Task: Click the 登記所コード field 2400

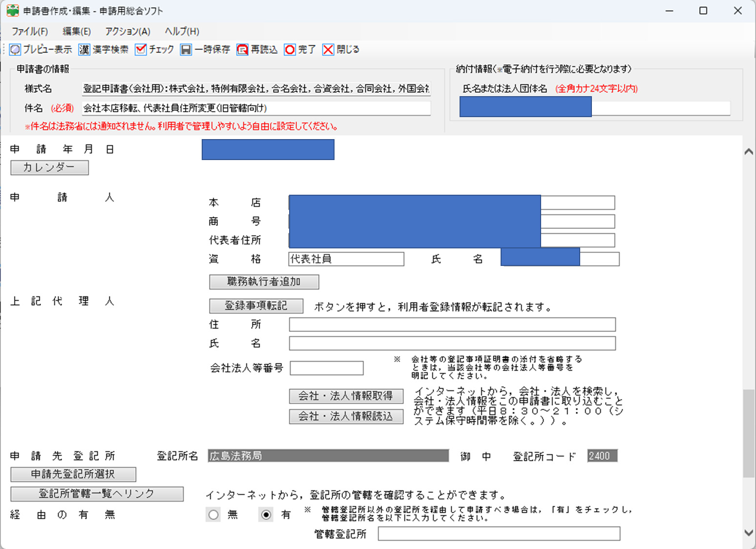Action: point(602,456)
